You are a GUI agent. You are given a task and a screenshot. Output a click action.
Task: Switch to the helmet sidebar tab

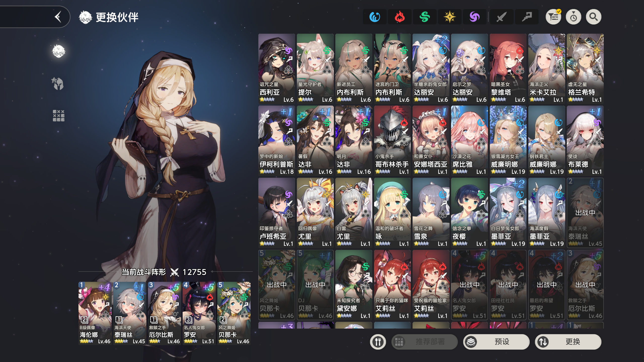58,83
